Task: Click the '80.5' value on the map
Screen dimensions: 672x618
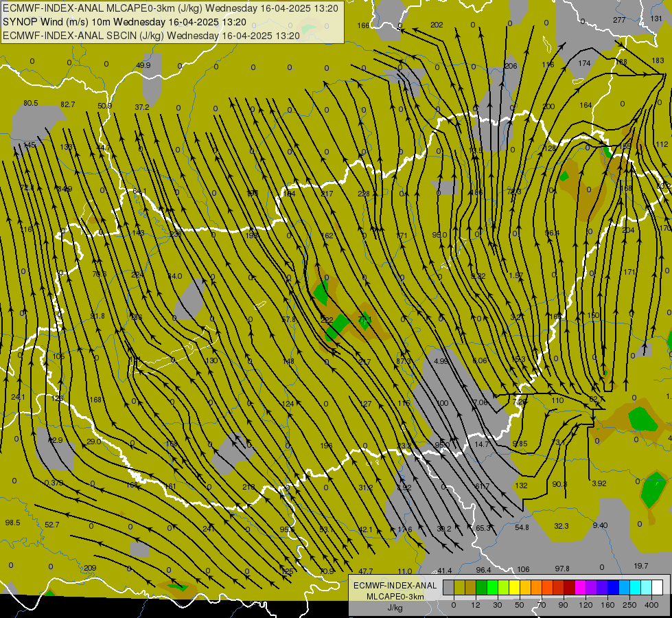Action: [x=30, y=103]
